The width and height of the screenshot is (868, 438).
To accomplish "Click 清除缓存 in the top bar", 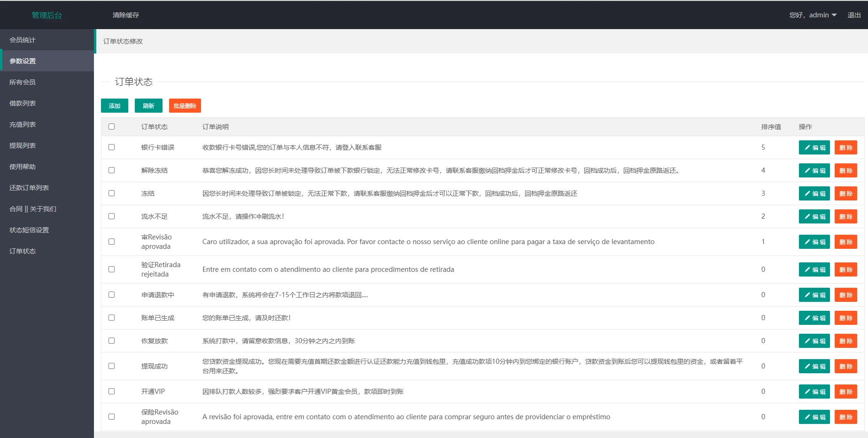I will pyautogui.click(x=126, y=15).
